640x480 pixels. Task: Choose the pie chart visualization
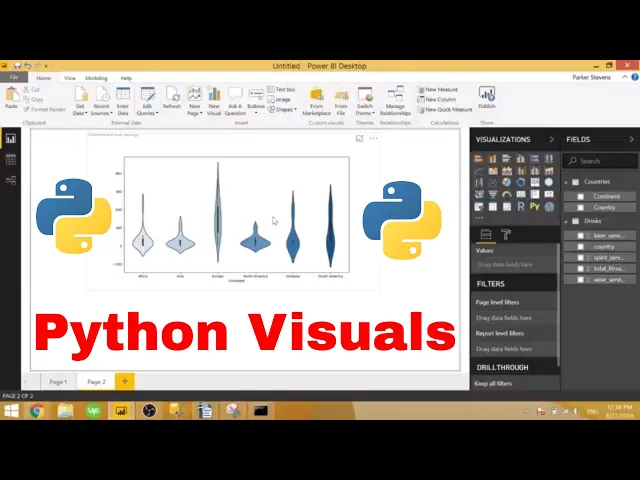[507, 182]
